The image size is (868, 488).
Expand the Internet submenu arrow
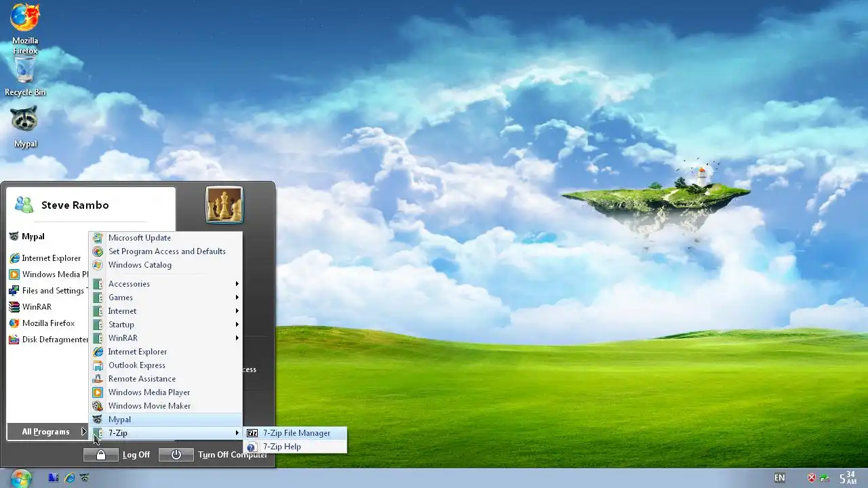point(237,311)
